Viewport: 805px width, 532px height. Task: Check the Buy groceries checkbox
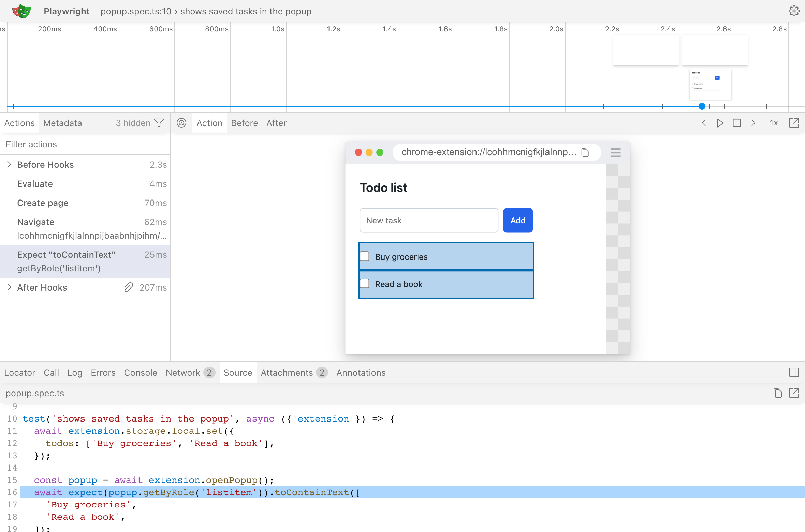(365, 256)
